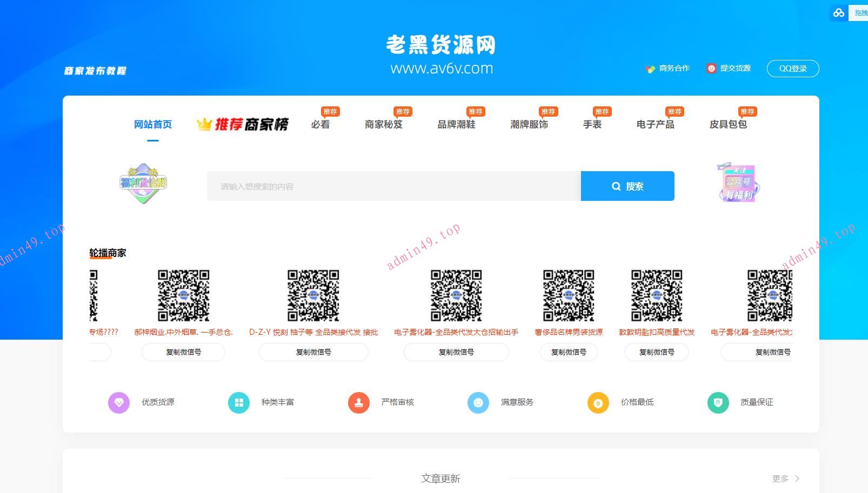
Task: Click the QQ登录 button
Action: tap(792, 69)
